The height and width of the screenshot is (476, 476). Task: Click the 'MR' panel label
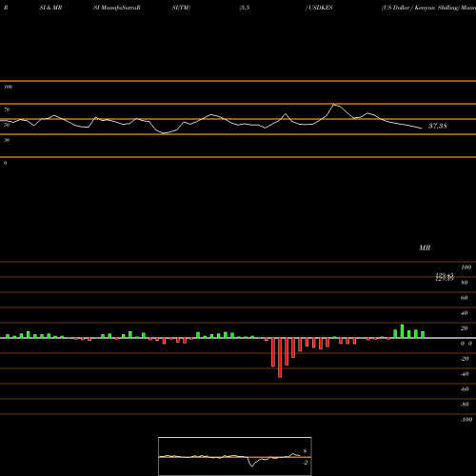[425, 248]
